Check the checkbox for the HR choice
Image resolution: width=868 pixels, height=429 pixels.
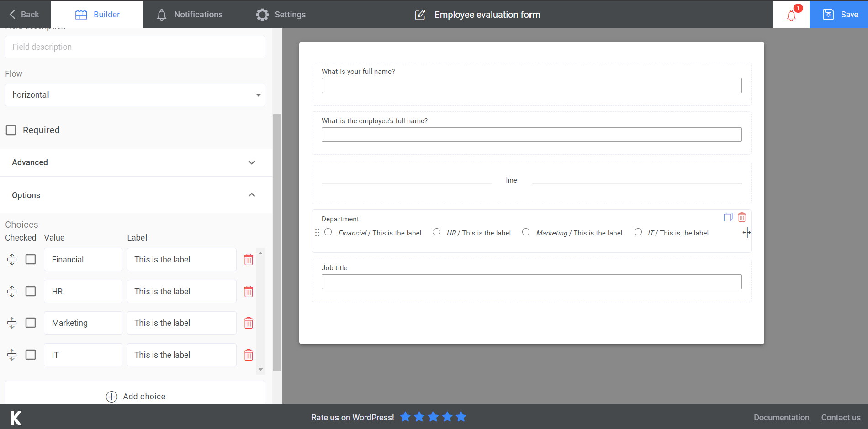pyautogui.click(x=30, y=291)
